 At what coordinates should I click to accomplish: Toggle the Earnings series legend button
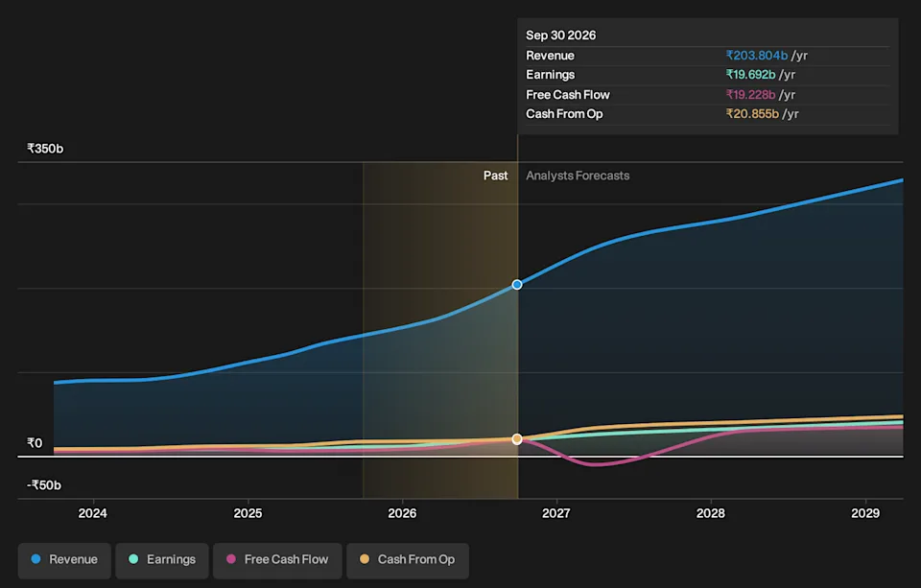[x=162, y=560]
